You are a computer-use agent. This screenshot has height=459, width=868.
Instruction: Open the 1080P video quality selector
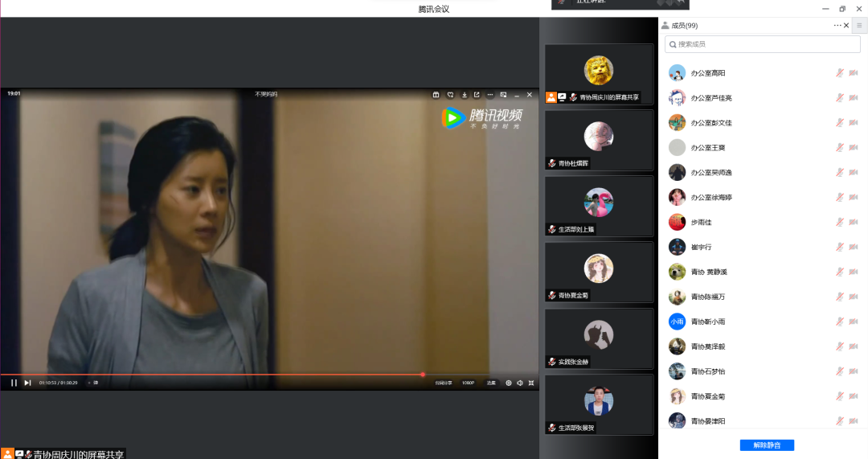[468, 383]
